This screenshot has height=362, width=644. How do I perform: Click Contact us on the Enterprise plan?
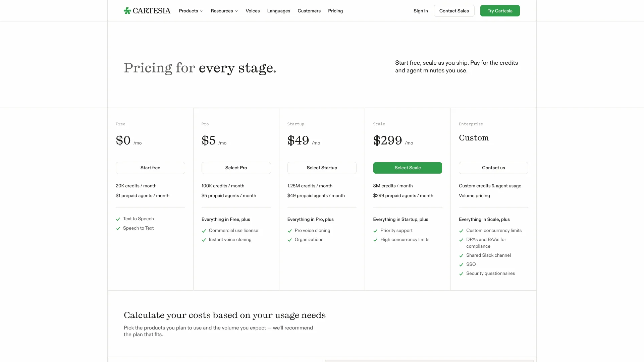(493, 168)
